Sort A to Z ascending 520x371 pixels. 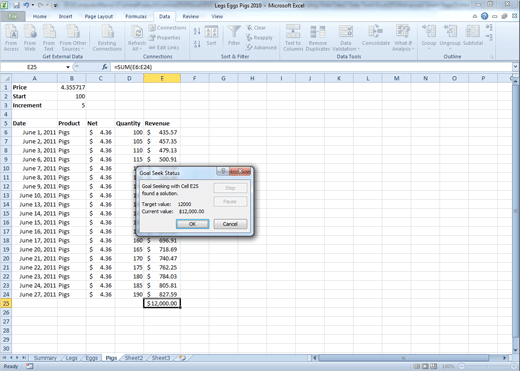[197, 31]
